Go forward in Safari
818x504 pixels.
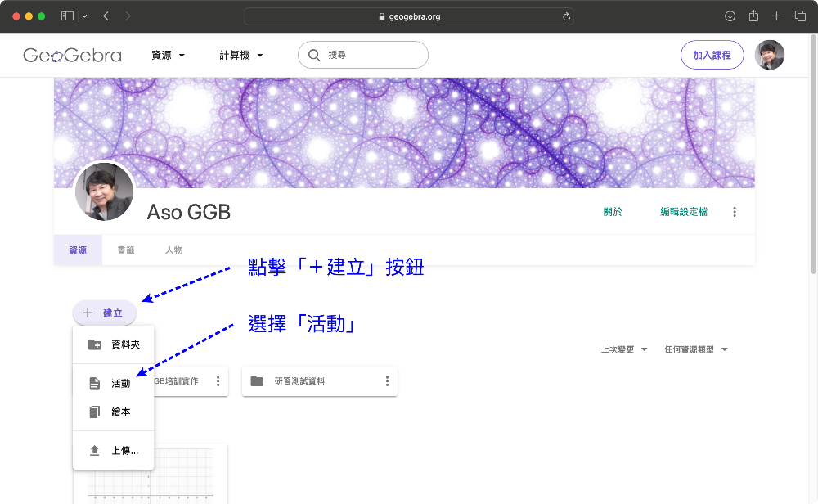128,16
